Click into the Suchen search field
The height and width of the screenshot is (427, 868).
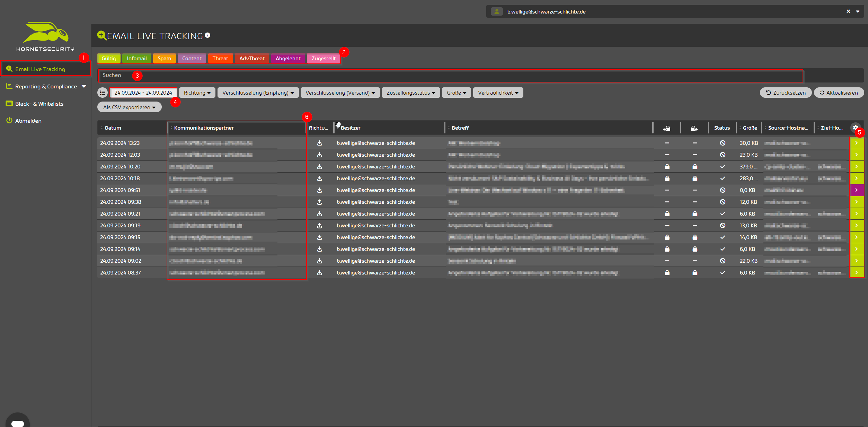(450, 75)
